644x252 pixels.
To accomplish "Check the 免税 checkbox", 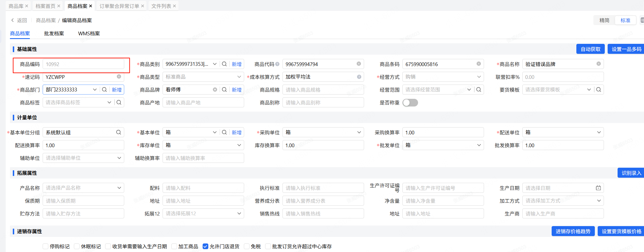I will 247,246.
